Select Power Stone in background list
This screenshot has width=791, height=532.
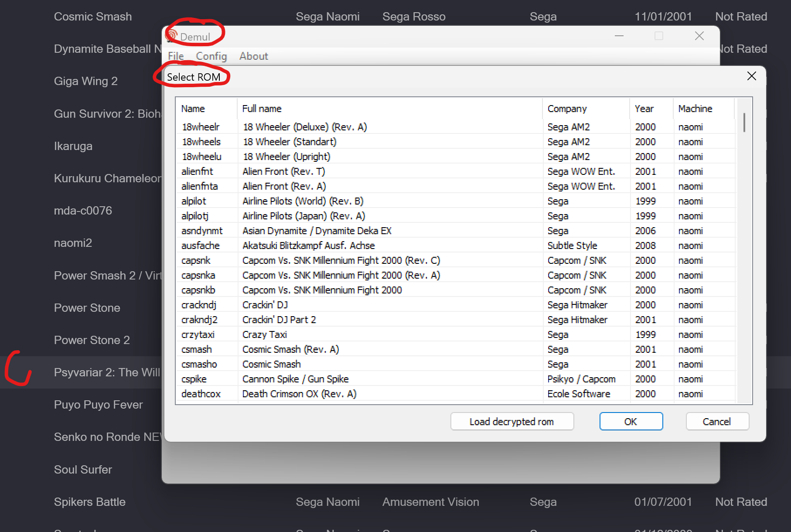(87, 308)
